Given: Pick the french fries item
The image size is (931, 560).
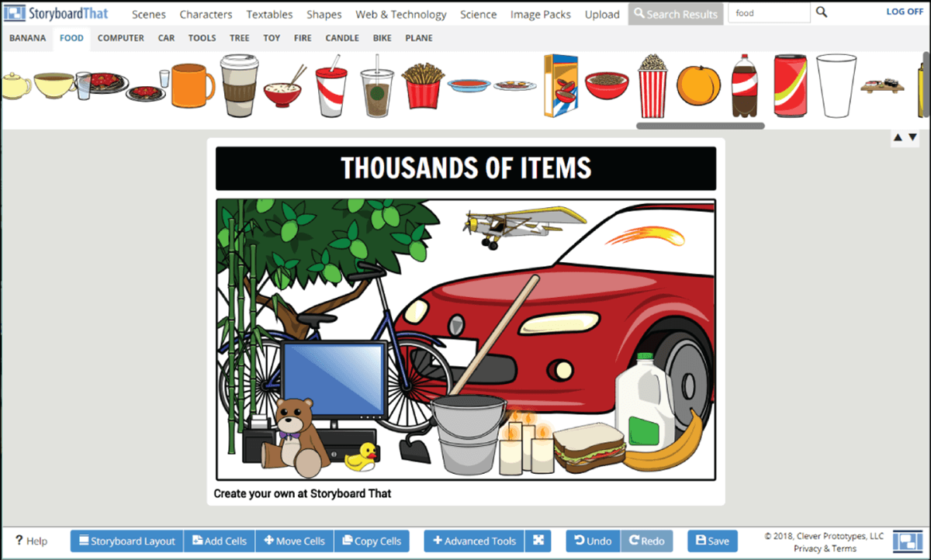Looking at the screenshot, I should pyautogui.click(x=424, y=85).
